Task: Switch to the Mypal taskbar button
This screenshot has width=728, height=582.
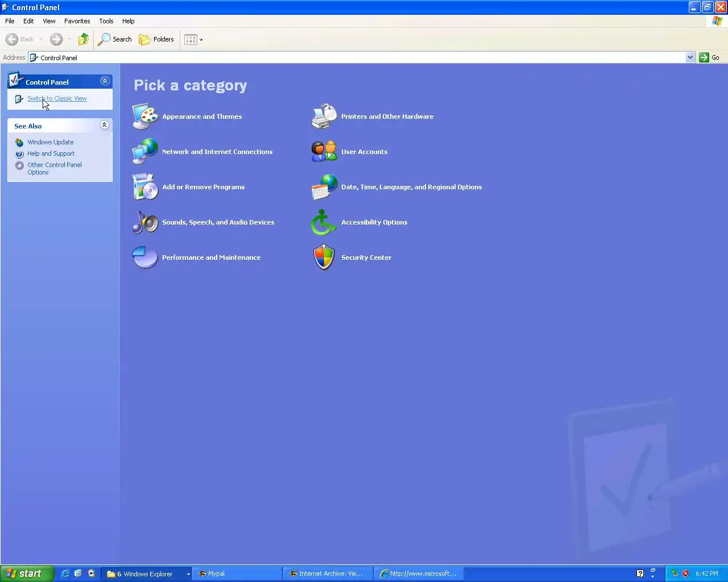Action: 237,573
